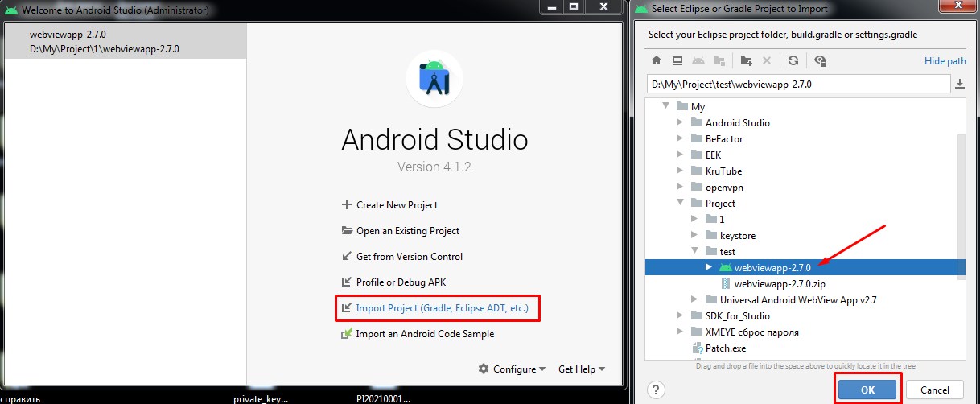Go to home directory in file chooser

(657, 60)
